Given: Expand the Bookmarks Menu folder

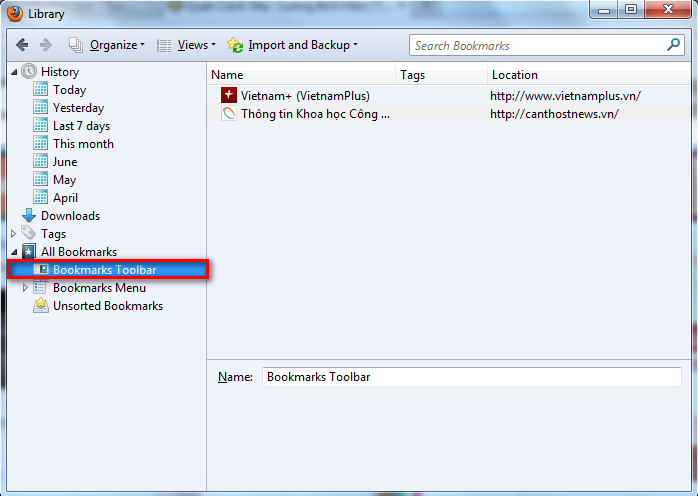Looking at the screenshot, I should pos(25,288).
